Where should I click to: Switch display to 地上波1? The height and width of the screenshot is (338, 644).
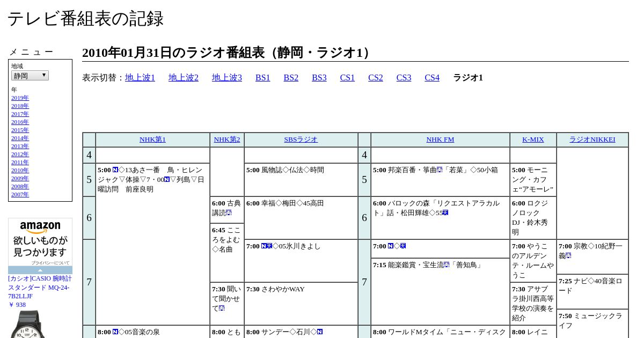click(140, 78)
